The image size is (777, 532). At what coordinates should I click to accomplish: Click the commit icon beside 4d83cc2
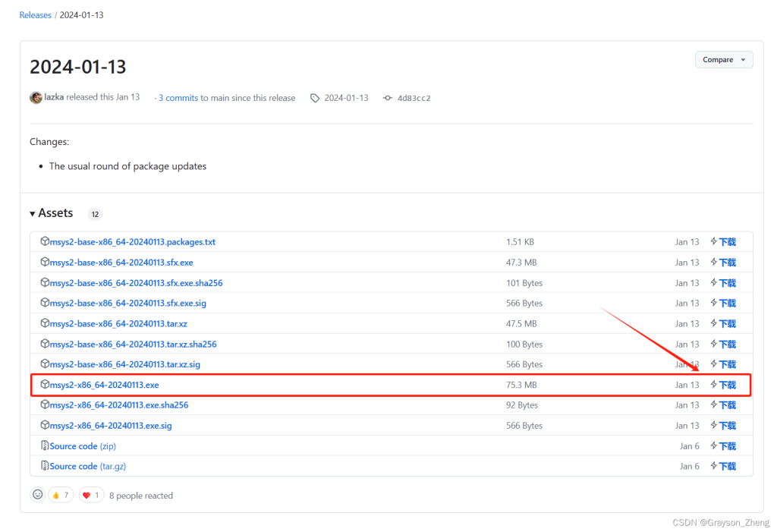pos(388,98)
